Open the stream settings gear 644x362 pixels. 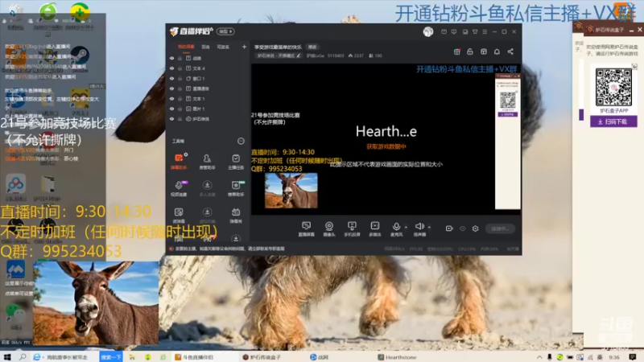click(x=475, y=228)
